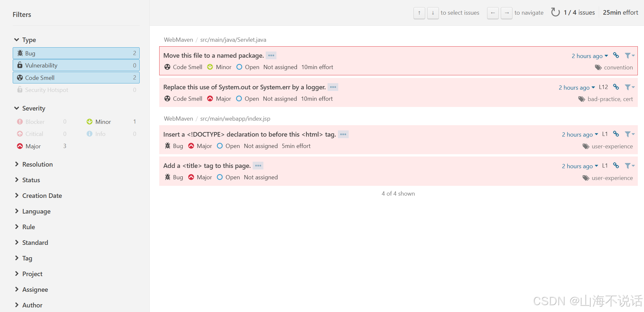Click the Code Smell icon on the System.out issue
Viewport: 644px width, 312px height.
click(167, 98)
